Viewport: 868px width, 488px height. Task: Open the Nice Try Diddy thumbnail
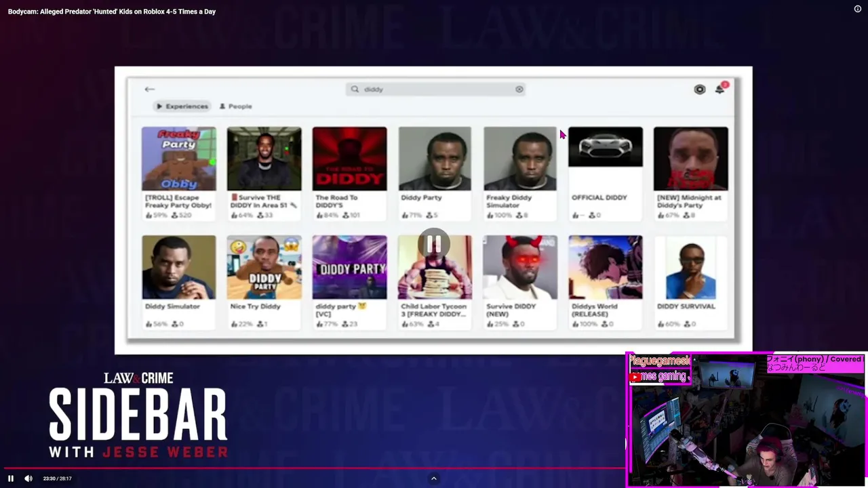tap(264, 267)
